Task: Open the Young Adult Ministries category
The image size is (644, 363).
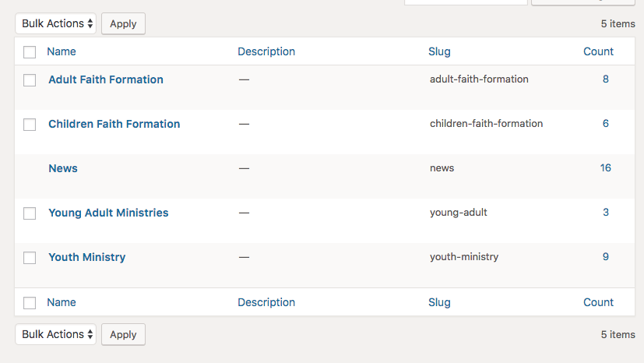Action: click(108, 213)
